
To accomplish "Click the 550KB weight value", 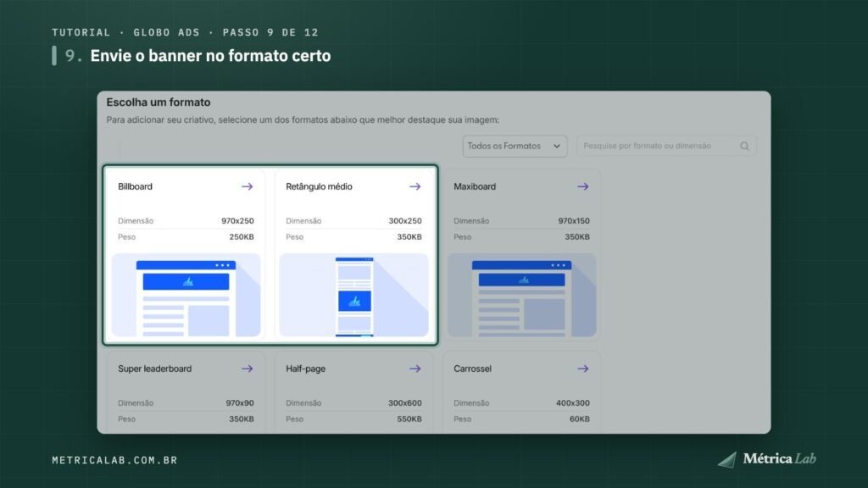I will click(x=409, y=419).
